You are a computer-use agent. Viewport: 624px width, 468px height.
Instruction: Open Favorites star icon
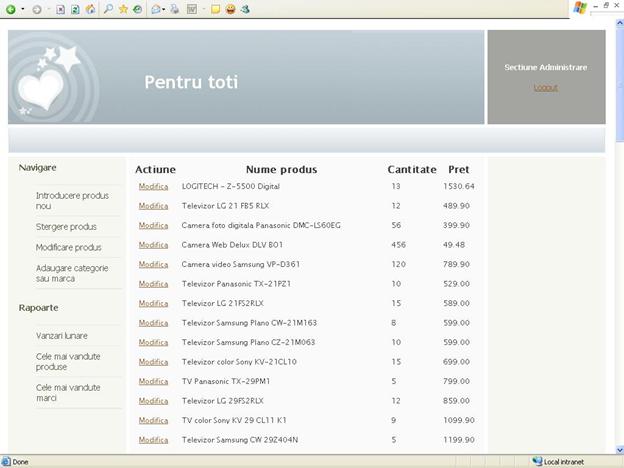pos(123,9)
